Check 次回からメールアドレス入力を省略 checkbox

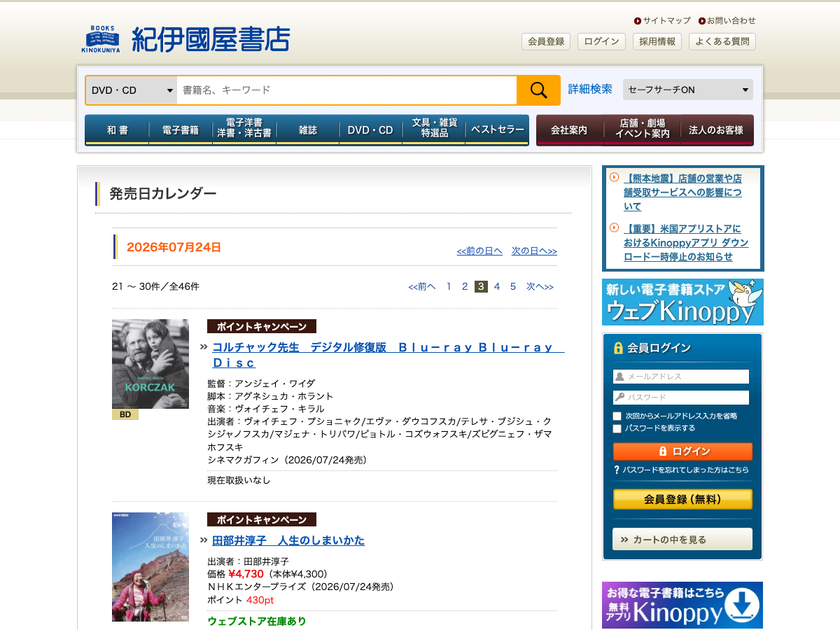pyautogui.click(x=617, y=416)
